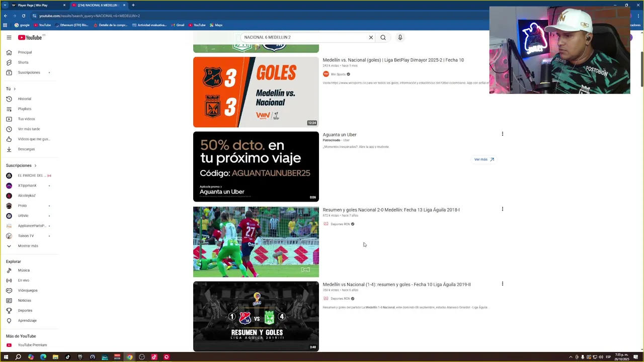Close the NACIONAL 6 MEDELLIN tab
The height and width of the screenshot is (362, 644).
pos(124,5)
